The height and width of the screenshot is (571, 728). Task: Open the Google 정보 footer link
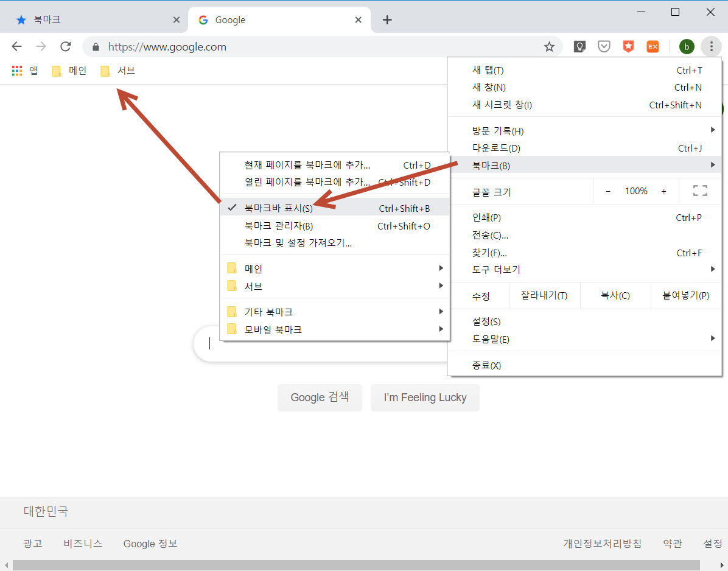point(150,543)
